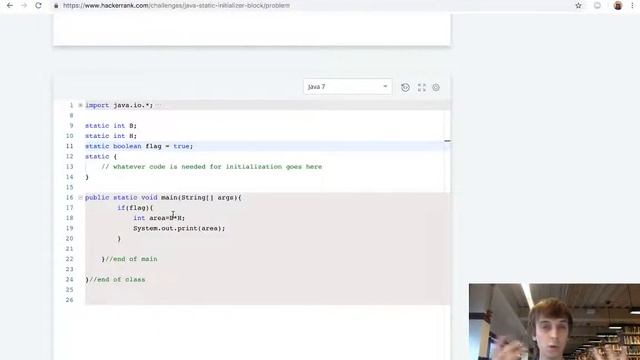640x360 pixels.
Task: Collapse the main method on line 16
Action: 80,198
